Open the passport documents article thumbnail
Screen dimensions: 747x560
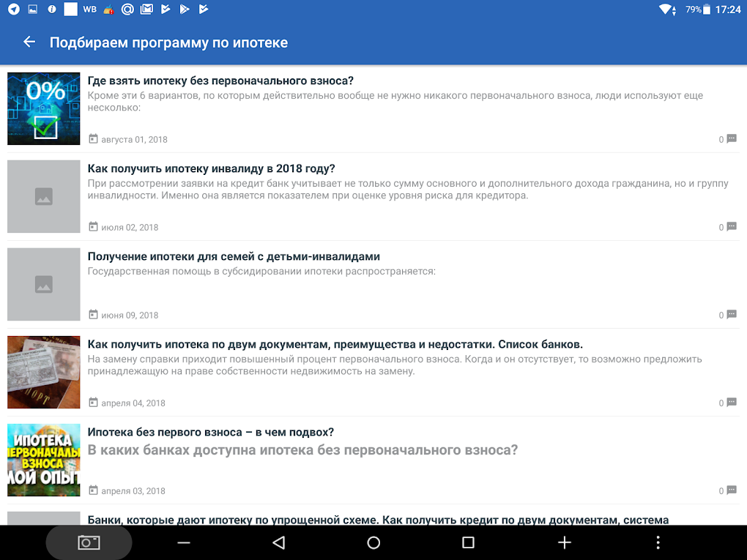[44, 372]
